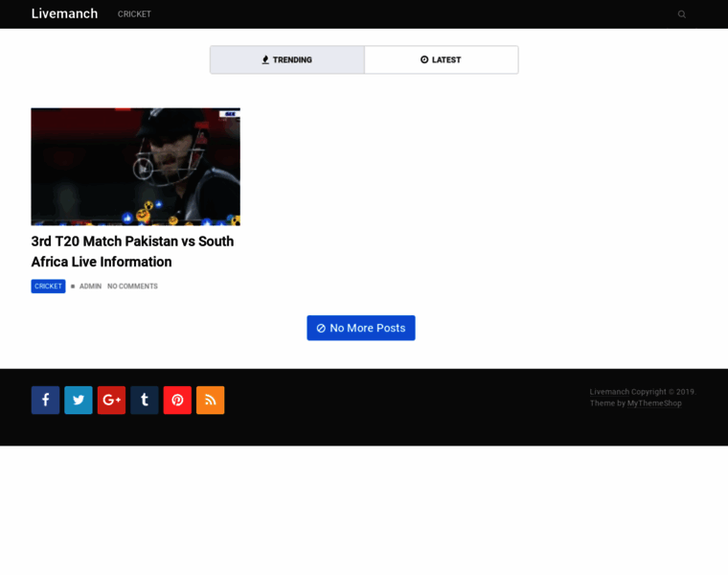The image size is (728, 575).
Task: Switch to the Trending tab
Action: coord(287,59)
